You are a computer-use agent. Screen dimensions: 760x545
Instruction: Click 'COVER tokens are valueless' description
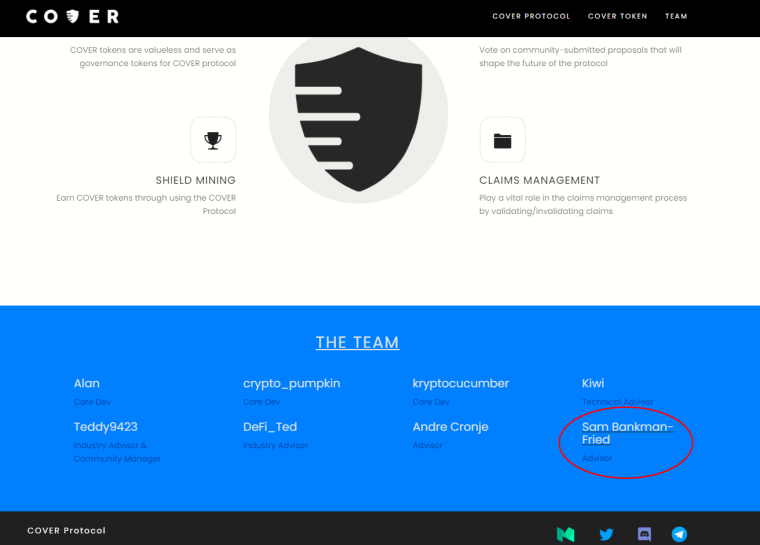pyautogui.click(x=153, y=56)
